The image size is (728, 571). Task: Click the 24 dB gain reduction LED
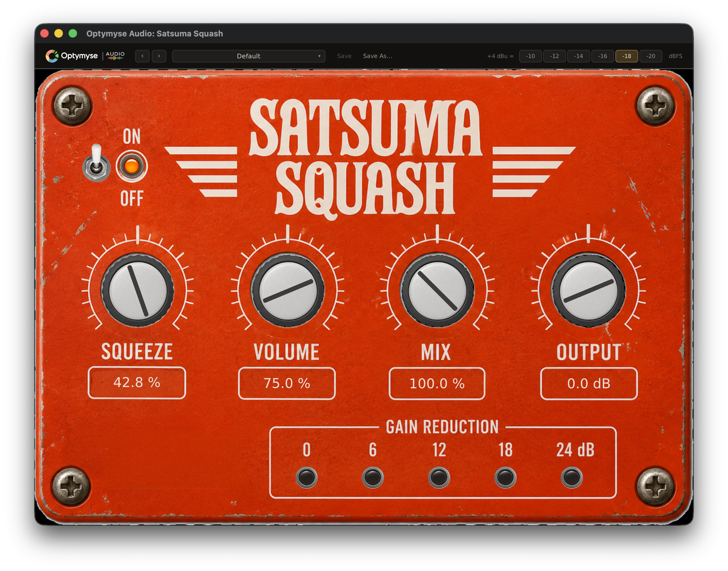click(x=572, y=477)
